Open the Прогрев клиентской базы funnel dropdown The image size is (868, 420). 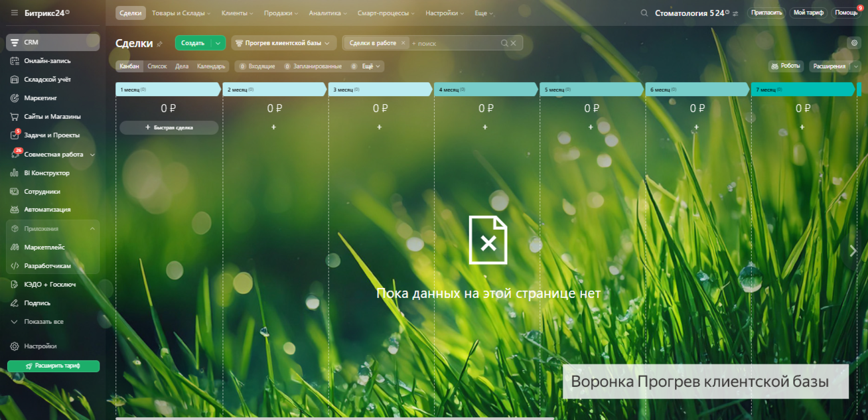coord(284,43)
